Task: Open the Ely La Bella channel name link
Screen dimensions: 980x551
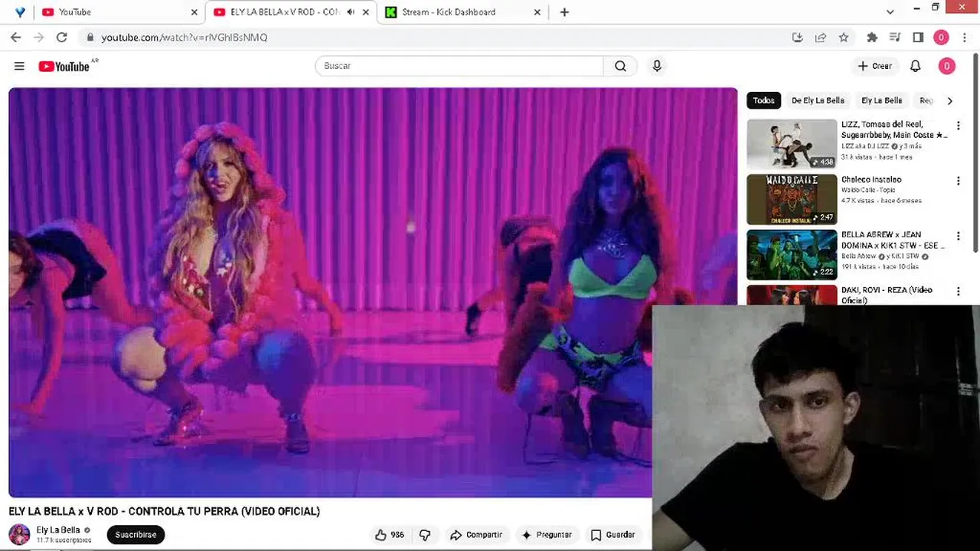Action: [x=58, y=530]
